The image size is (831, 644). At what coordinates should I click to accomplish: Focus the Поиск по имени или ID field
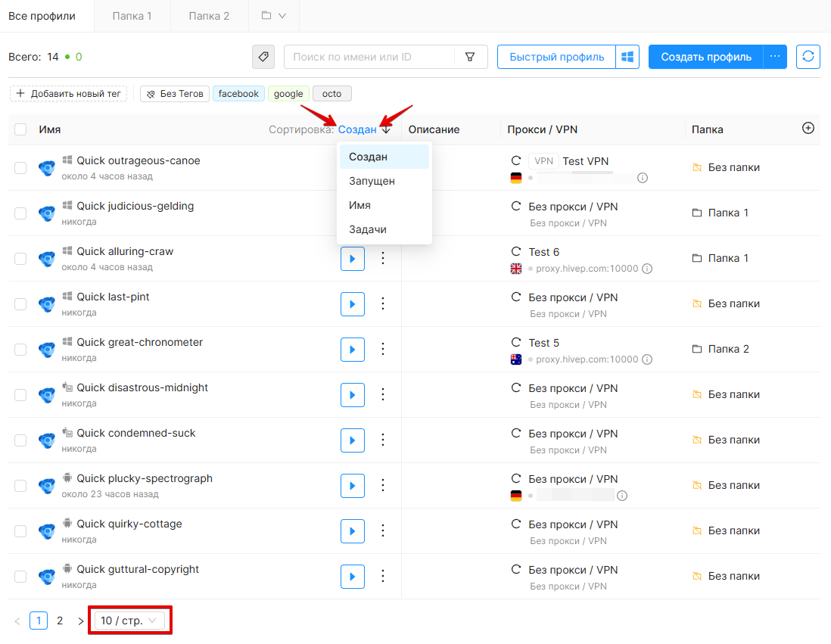(369, 57)
